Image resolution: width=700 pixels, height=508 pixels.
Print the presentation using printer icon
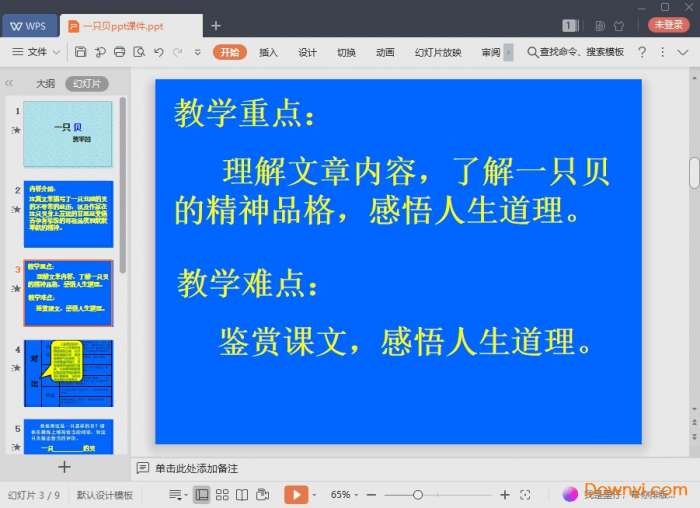pyautogui.click(x=120, y=52)
